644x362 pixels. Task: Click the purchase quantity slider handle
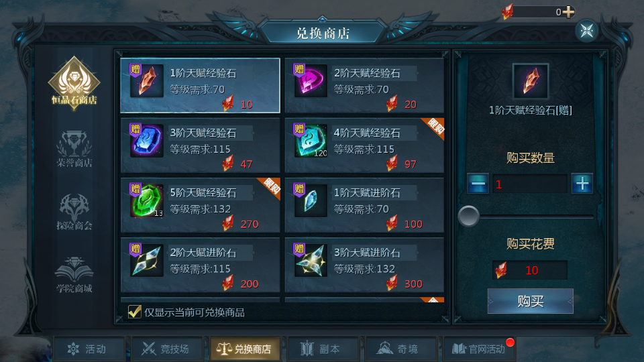pos(469,216)
